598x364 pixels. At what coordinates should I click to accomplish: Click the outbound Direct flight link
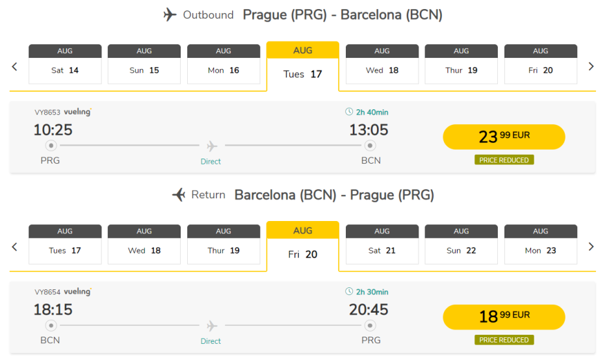[211, 161]
